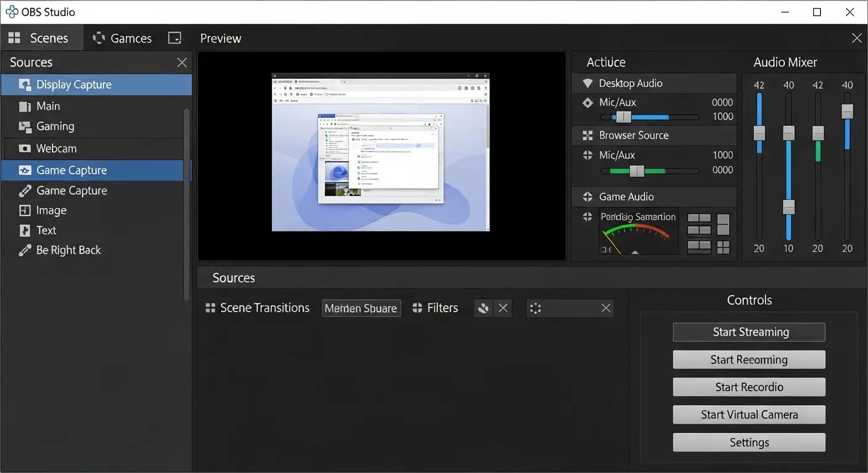
Task: Click Start Virtual Camera
Action: coord(749,415)
